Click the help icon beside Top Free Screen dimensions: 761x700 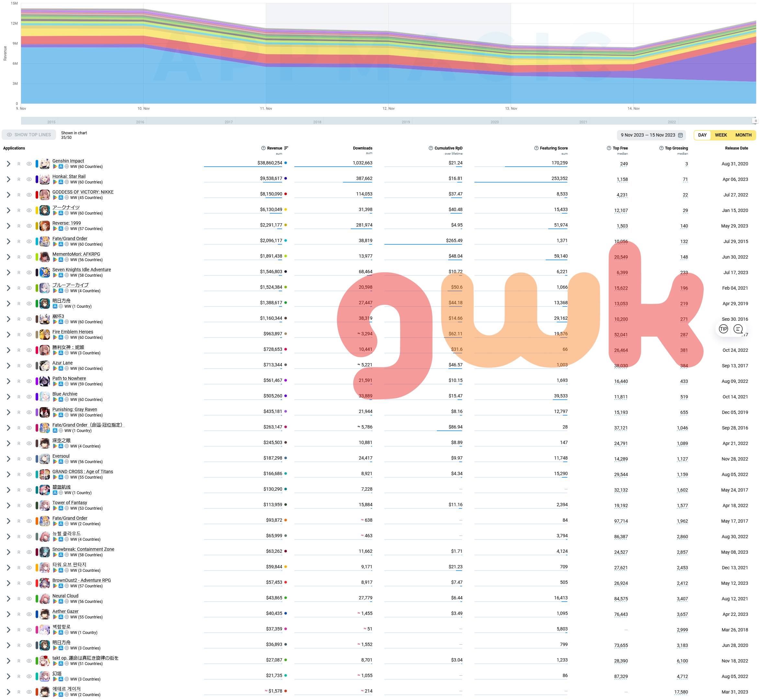pyautogui.click(x=609, y=148)
